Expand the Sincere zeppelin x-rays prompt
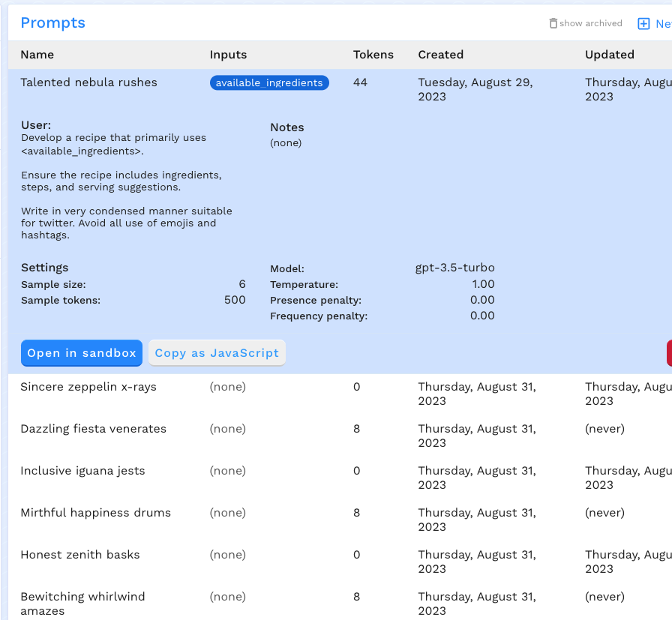The image size is (672, 620). pos(88,388)
